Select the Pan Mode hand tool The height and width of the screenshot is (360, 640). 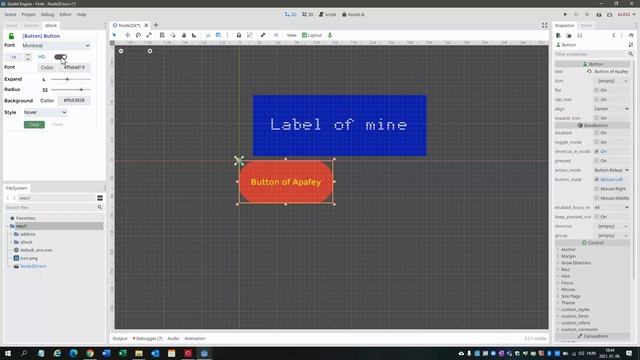click(x=184, y=35)
